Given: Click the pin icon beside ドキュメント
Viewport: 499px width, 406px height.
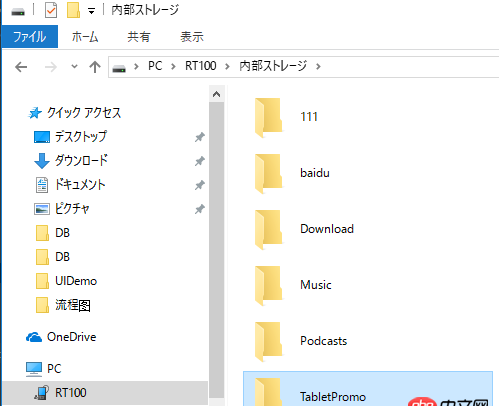Looking at the screenshot, I should pyautogui.click(x=200, y=185).
